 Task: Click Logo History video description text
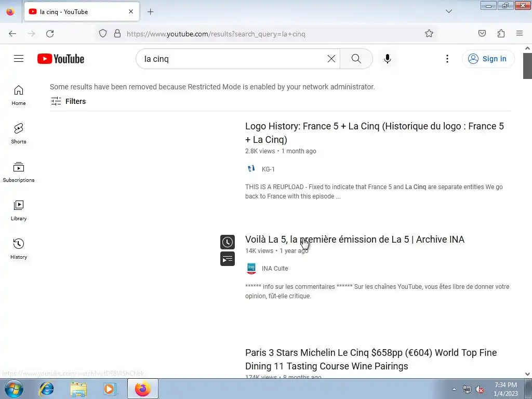(x=374, y=192)
